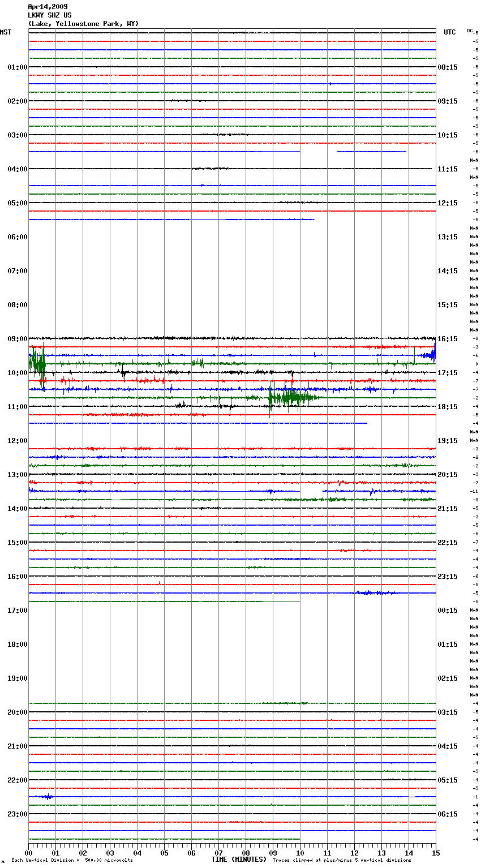Click the DC offset column header
Viewport: 481px width, 868px height.
click(x=470, y=31)
